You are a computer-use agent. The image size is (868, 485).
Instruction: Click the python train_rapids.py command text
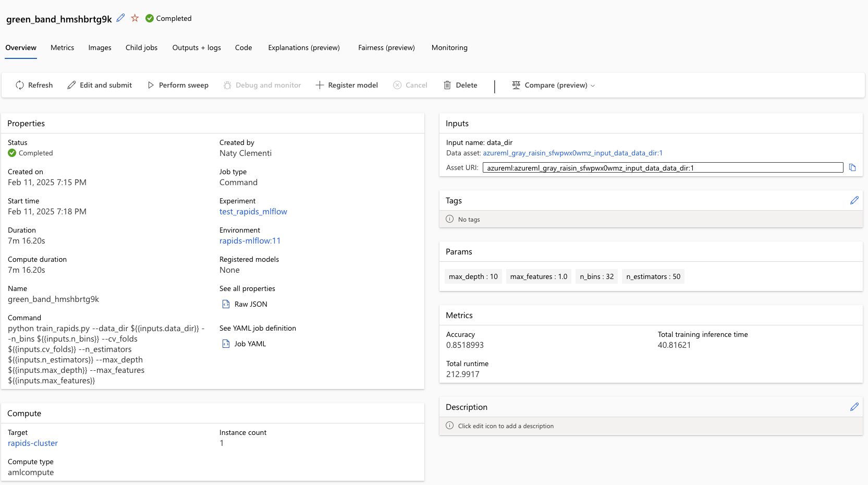pos(106,354)
